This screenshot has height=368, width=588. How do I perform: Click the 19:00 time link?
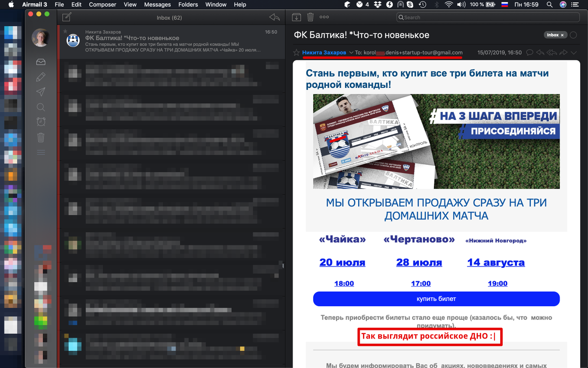point(497,283)
